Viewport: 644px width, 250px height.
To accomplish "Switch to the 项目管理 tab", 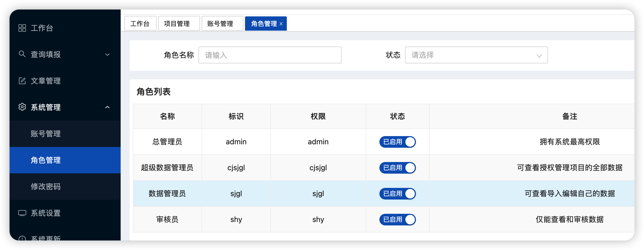I will [179, 24].
